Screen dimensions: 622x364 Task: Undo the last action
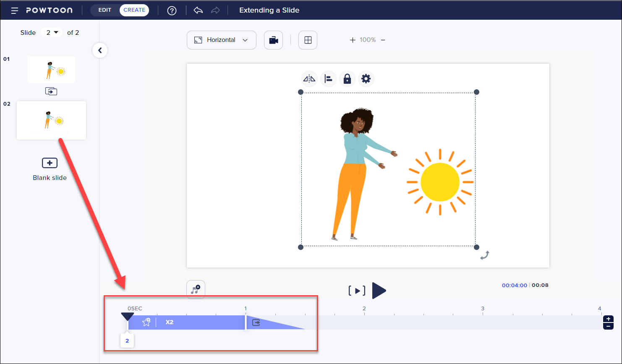point(198,10)
